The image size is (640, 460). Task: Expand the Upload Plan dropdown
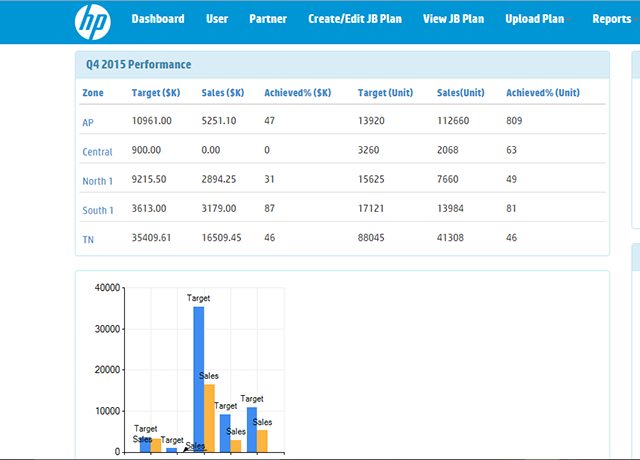(x=538, y=19)
